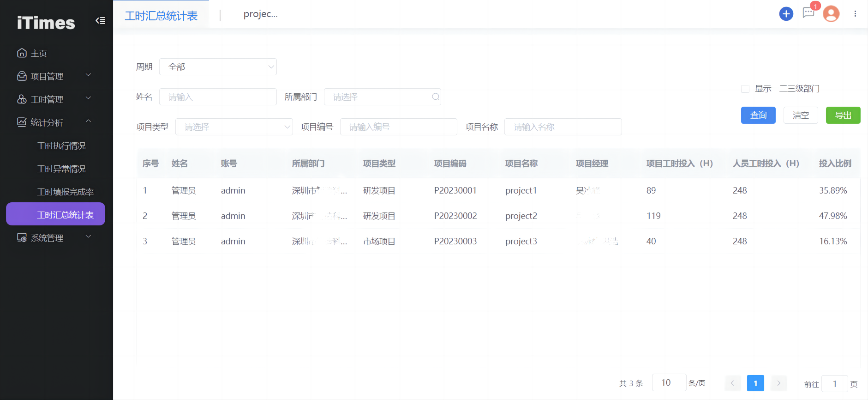Screen dimensions: 868x400
Task: Enable the 显示一二三级部门 checkbox
Action: coord(745,89)
